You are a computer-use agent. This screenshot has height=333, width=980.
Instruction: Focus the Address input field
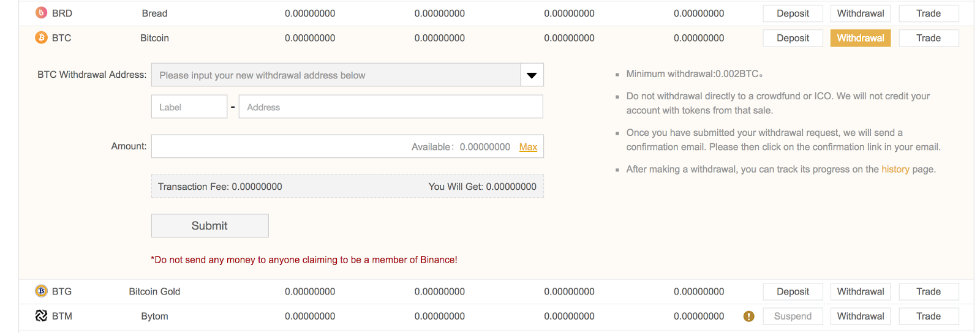tap(391, 107)
